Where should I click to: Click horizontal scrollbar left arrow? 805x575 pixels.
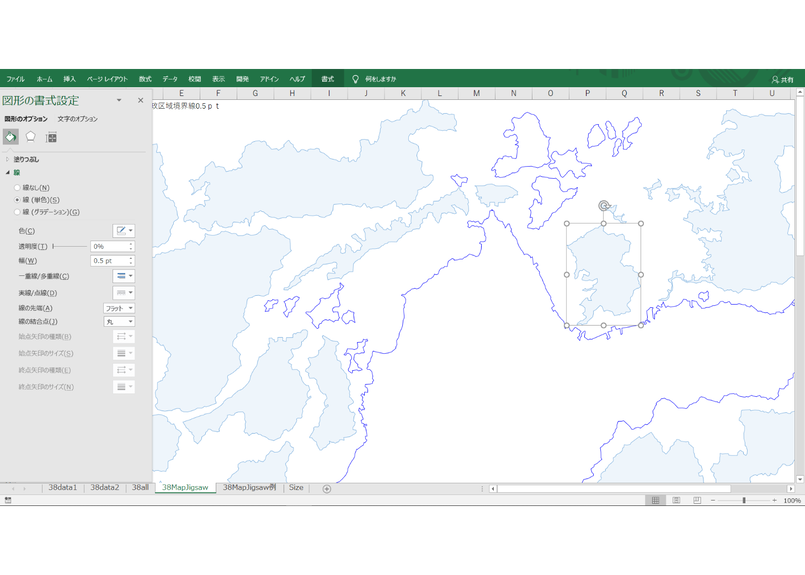[x=493, y=489]
